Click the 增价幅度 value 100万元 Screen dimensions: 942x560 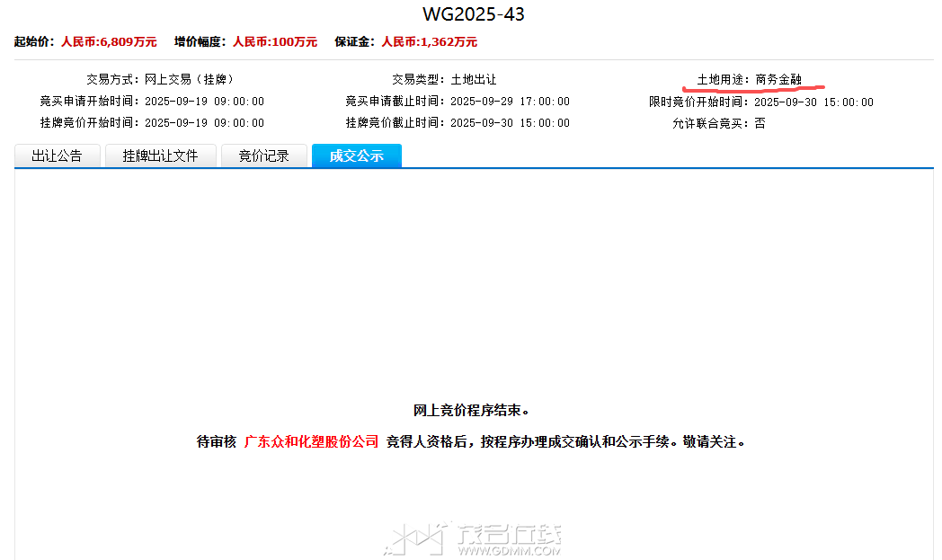tap(275, 41)
